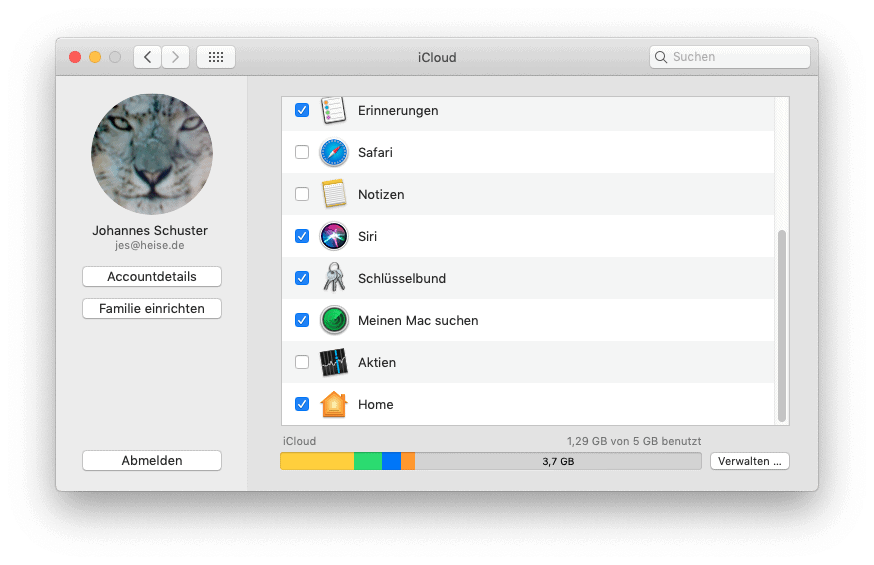The image size is (874, 565).
Task: Click Abmelden to sign out
Action: coord(152,461)
